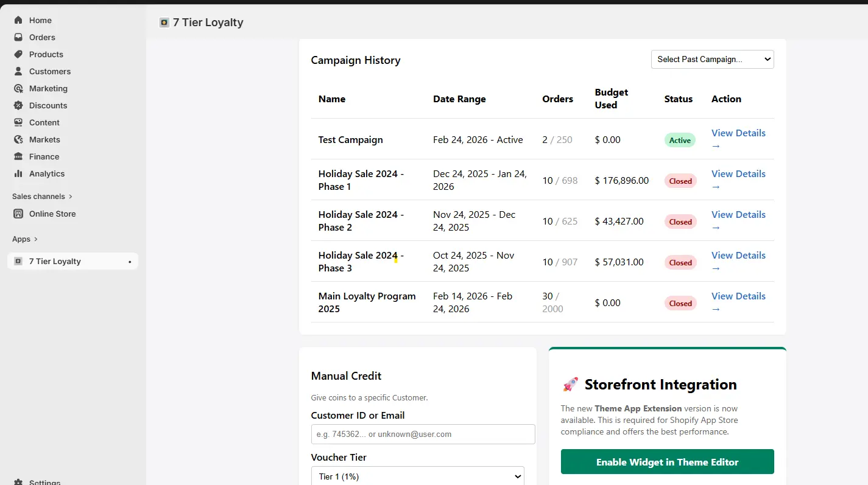
Task: Click the pin dot beside 7 Tier Loyalty
Action: click(x=130, y=262)
